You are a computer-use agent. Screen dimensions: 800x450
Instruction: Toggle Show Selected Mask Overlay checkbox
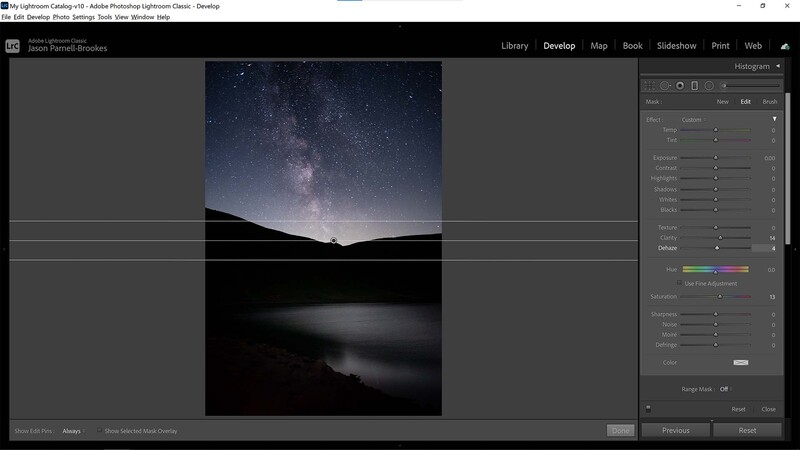click(99, 430)
